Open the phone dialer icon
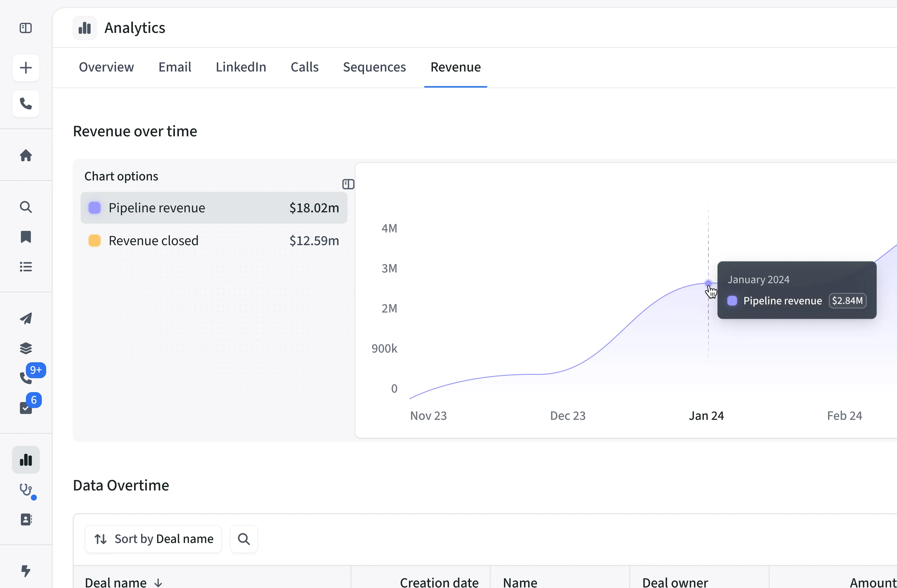 click(26, 104)
